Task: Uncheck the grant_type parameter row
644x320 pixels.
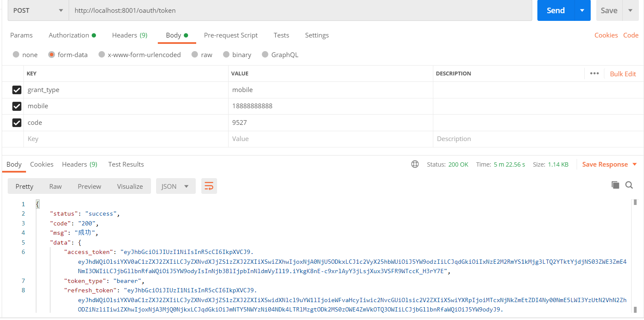Action: (16, 89)
